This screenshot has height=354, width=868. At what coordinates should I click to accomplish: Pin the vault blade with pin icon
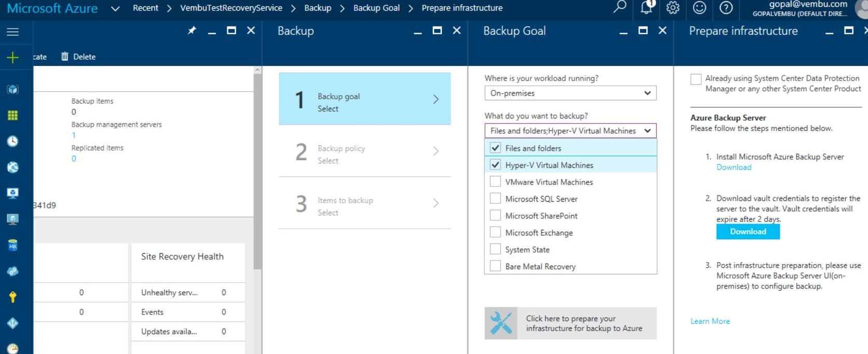click(192, 31)
